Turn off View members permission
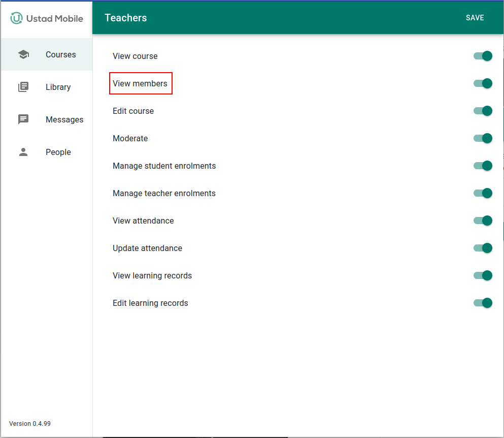 483,83
